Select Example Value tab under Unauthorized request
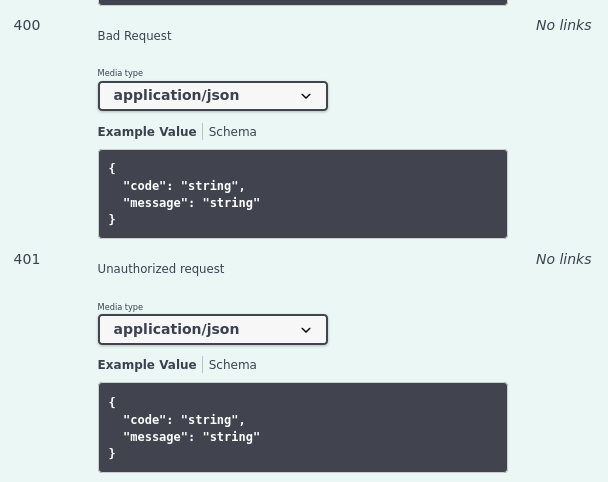 point(147,365)
